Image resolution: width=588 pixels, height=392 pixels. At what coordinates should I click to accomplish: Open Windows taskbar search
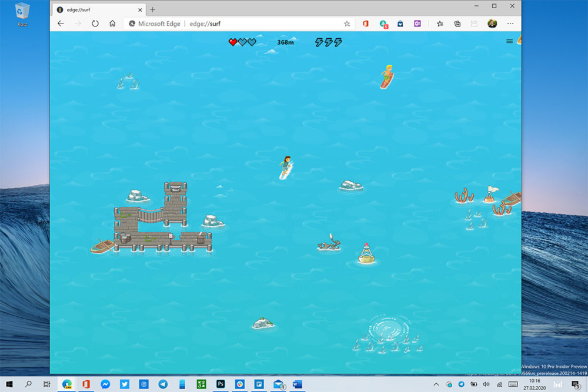click(x=28, y=384)
